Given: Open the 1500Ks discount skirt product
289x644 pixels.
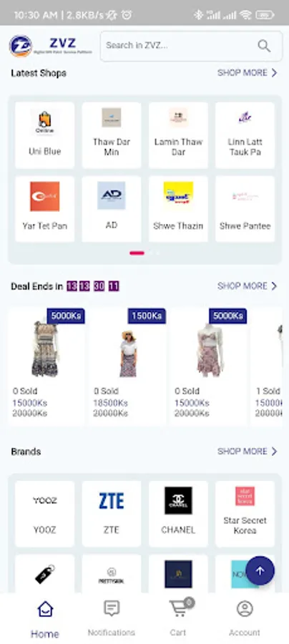Looking at the screenshot, I should pyautogui.click(x=127, y=366).
